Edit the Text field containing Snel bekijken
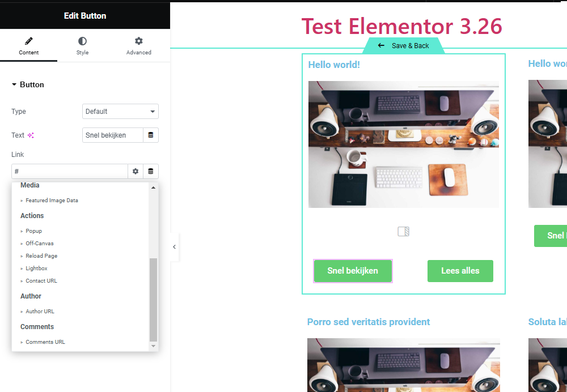567x392 pixels. pyautogui.click(x=113, y=135)
